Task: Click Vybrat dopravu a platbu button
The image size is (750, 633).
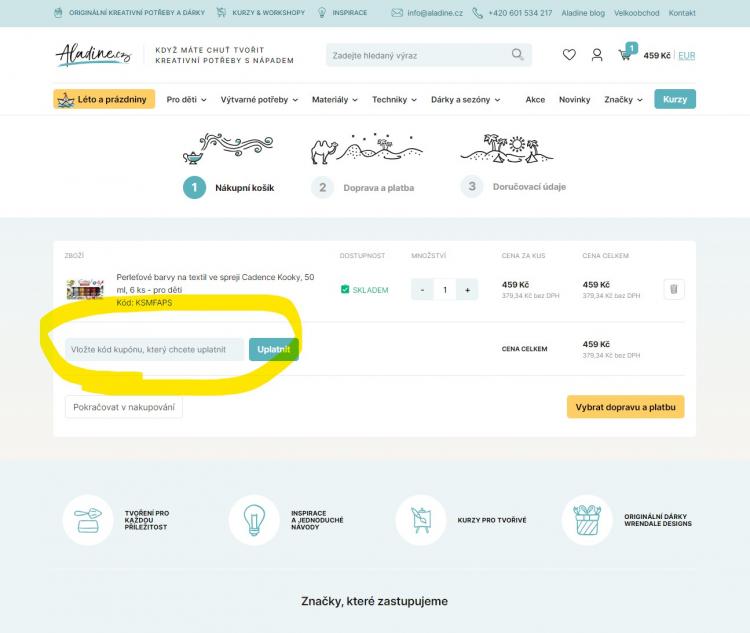Action: [626, 407]
